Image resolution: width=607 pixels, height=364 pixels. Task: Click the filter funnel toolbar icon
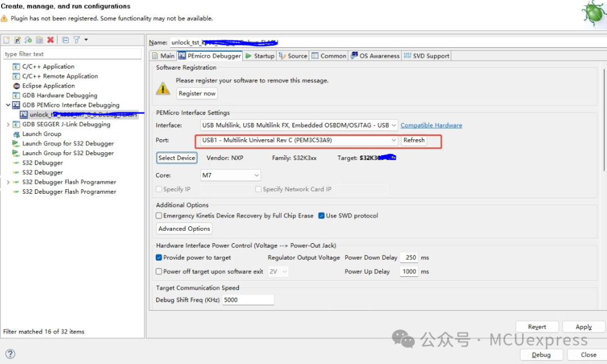(76, 40)
